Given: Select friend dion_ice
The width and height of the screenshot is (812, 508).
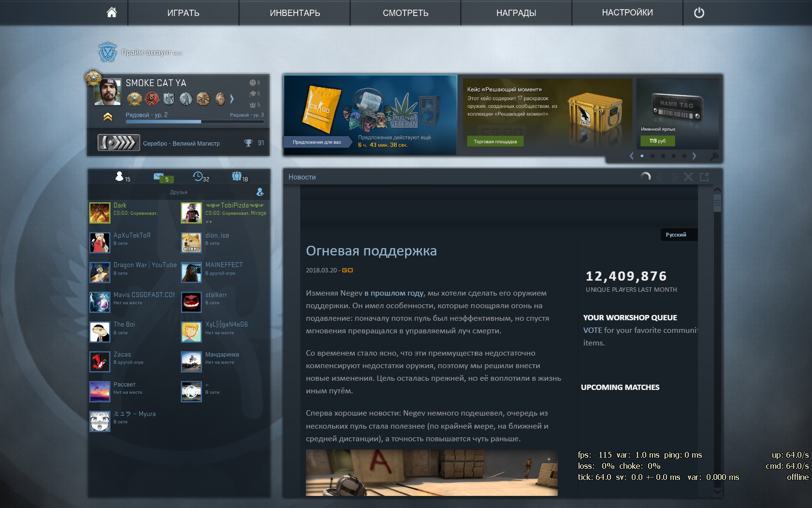Looking at the screenshot, I should tap(225, 242).
